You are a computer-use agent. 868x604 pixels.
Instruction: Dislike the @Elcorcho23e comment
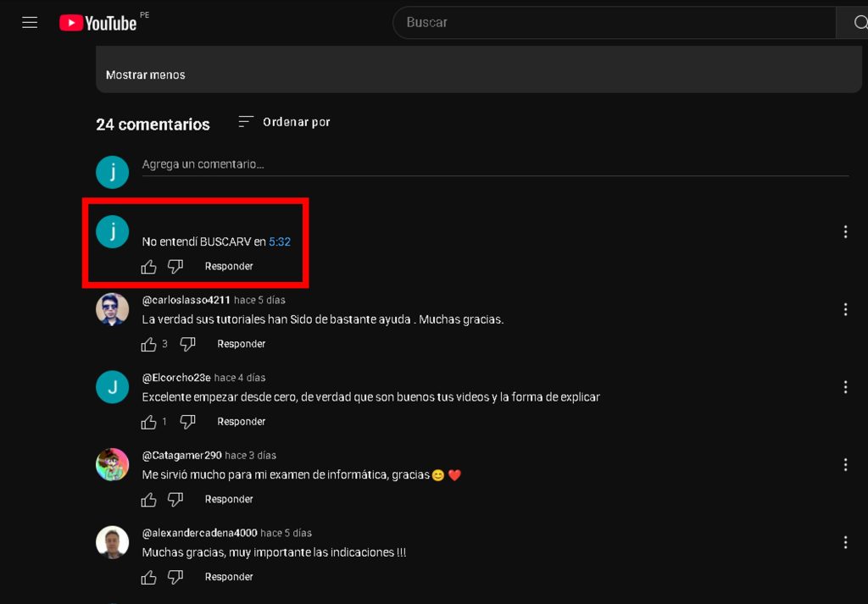pyautogui.click(x=188, y=422)
